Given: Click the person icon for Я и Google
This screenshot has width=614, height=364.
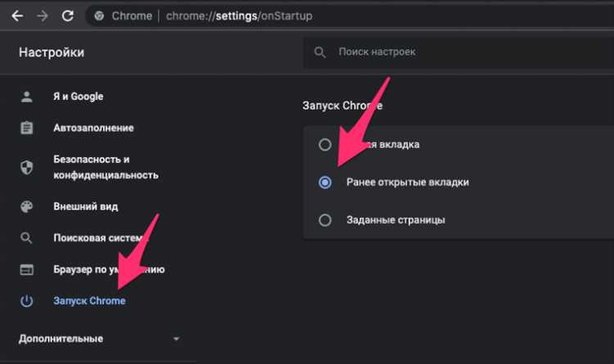Looking at the screenshot, I should tap(27, 97).
